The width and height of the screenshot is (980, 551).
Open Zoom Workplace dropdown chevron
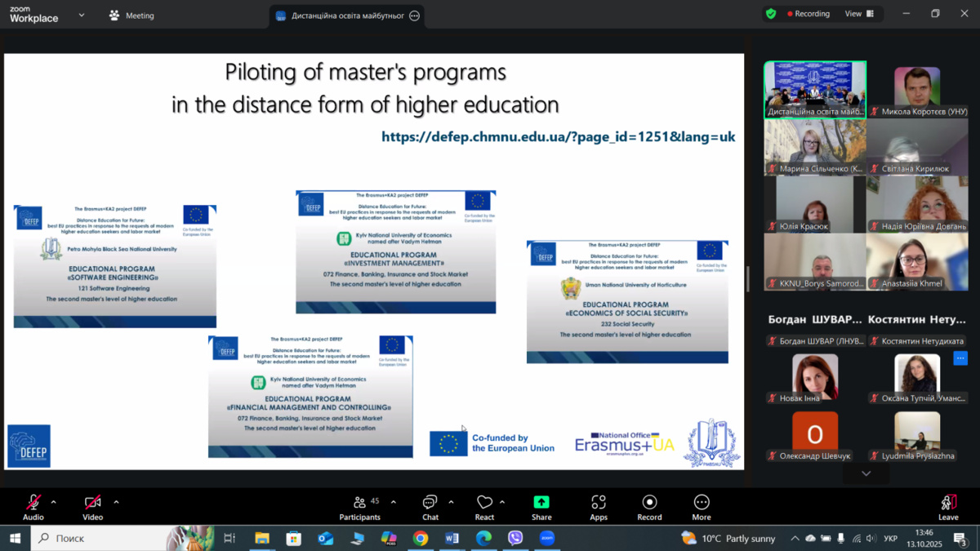pos(82,15)
